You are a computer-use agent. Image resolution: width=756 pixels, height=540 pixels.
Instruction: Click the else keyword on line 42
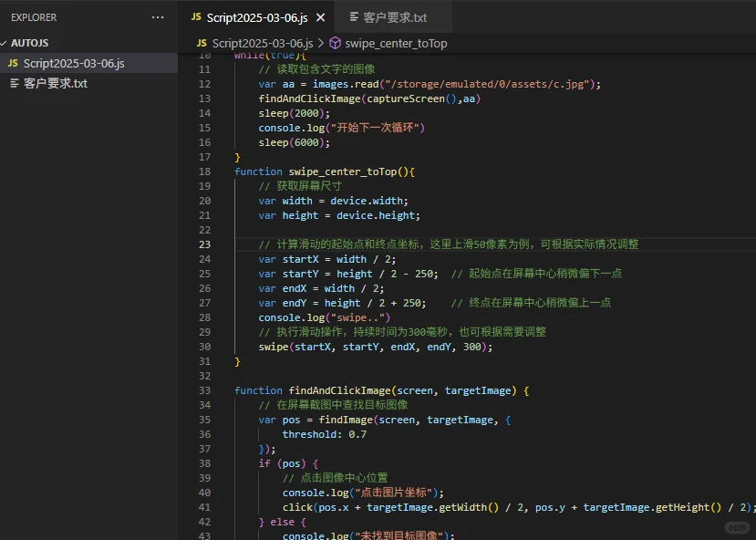coord(282,522)
